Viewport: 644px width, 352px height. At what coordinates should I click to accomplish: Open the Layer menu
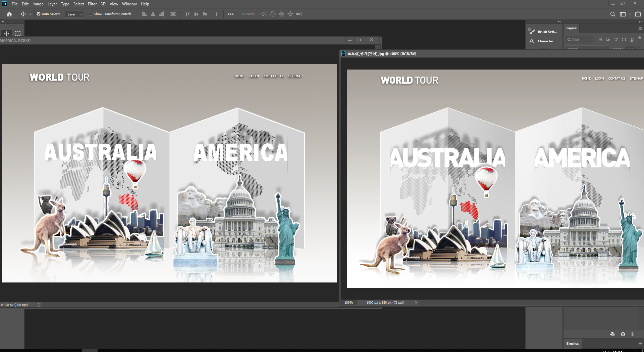52,4
